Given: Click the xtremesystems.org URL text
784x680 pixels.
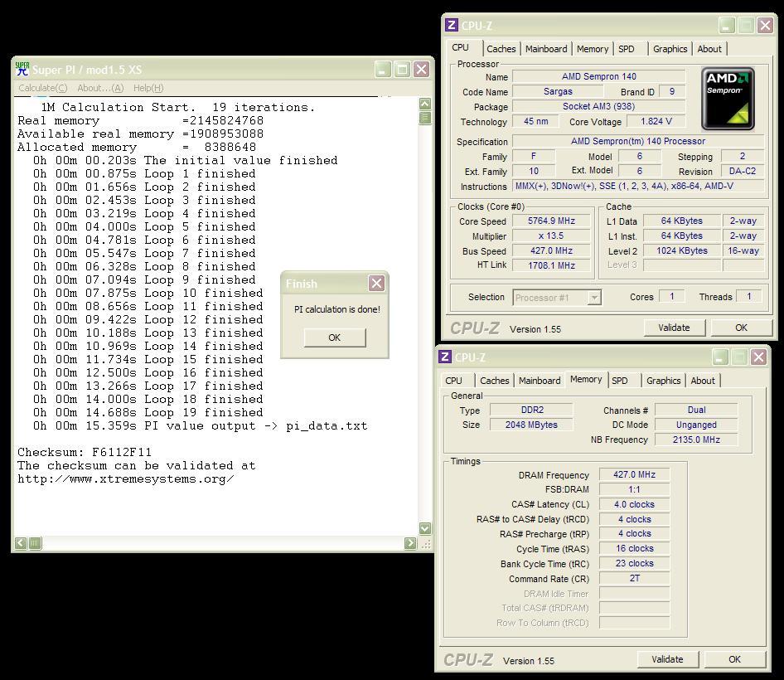Looking at the screenshot, I should pyautogui.click(x=125, y=479).
